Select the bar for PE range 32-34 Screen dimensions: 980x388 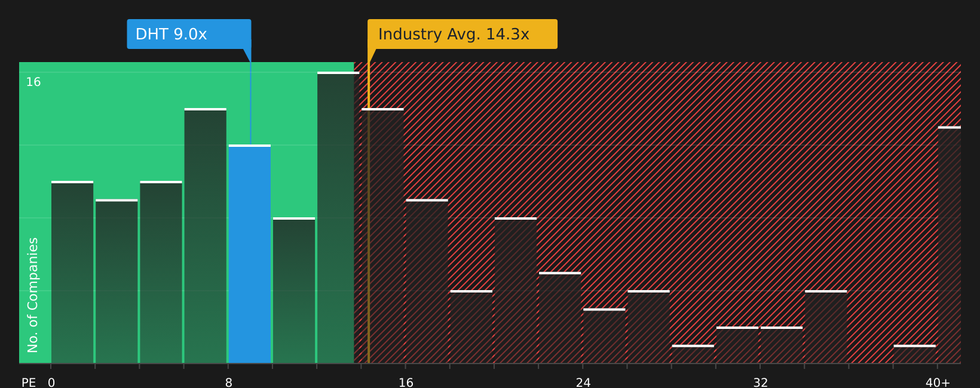782,345
